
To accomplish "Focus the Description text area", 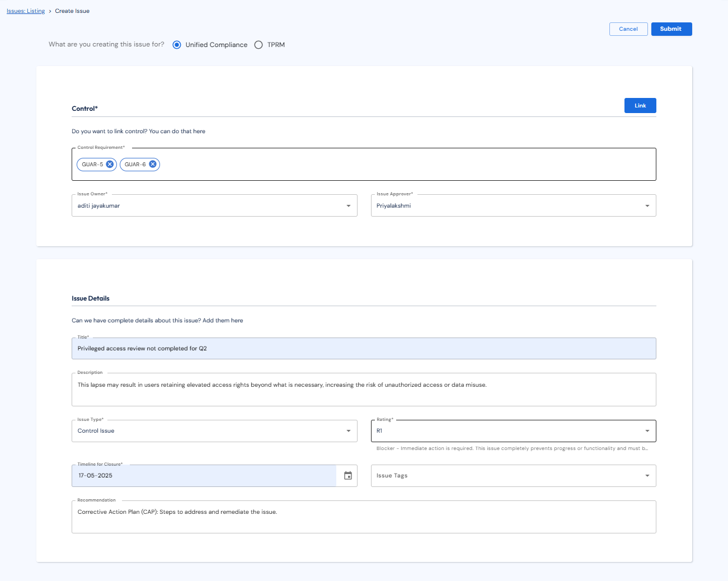I will [x=364, y=390].
